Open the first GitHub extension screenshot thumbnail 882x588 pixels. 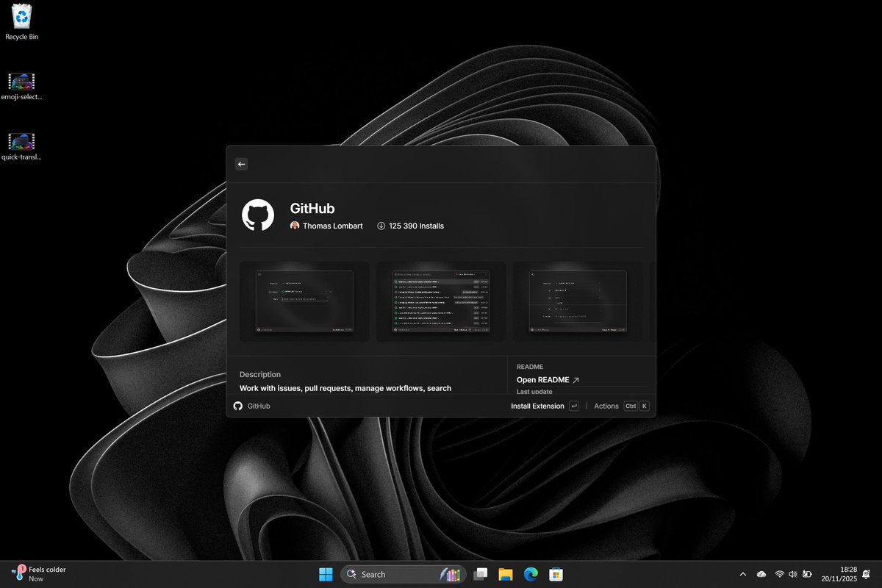pos(304,301)
